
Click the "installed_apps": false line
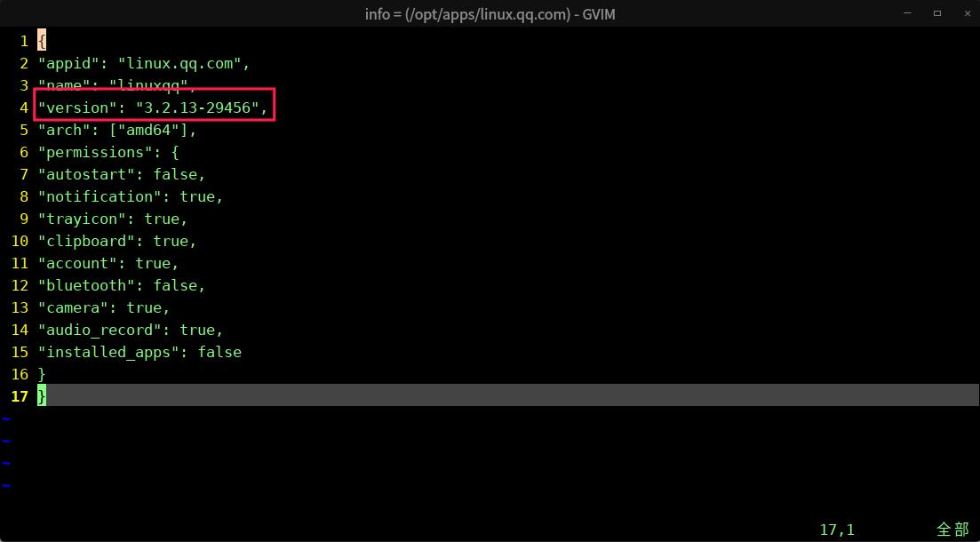[x=139, y=352]
